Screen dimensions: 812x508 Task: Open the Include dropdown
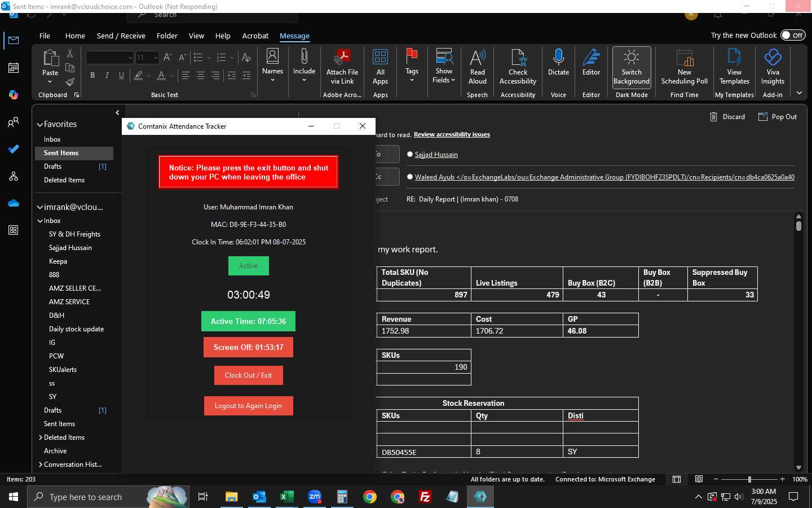pos(304,65)
